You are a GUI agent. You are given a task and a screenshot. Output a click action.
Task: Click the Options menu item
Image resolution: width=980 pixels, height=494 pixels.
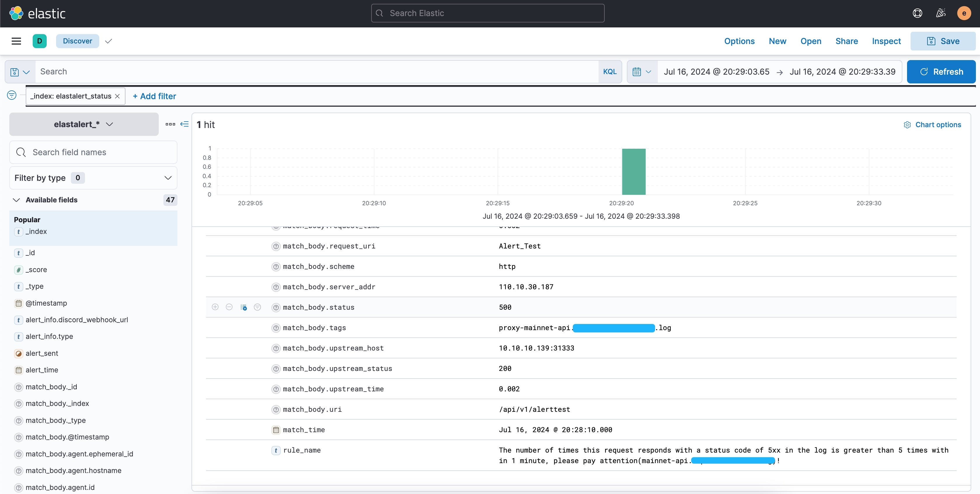(x=739, y=41)
